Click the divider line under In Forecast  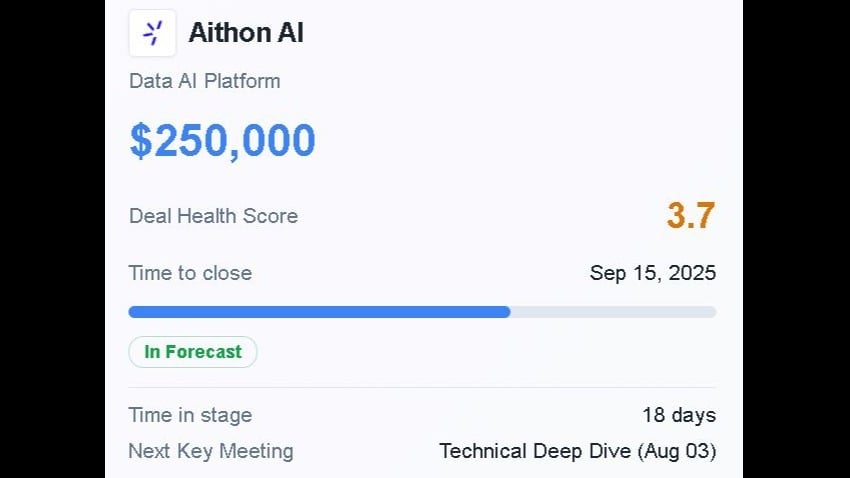pos(422,387)
